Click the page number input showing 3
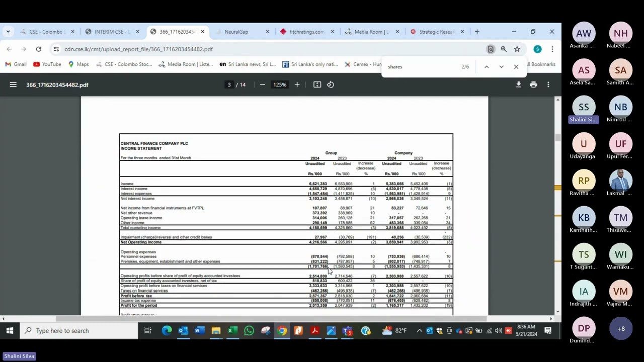 click(x=229, y=84)
